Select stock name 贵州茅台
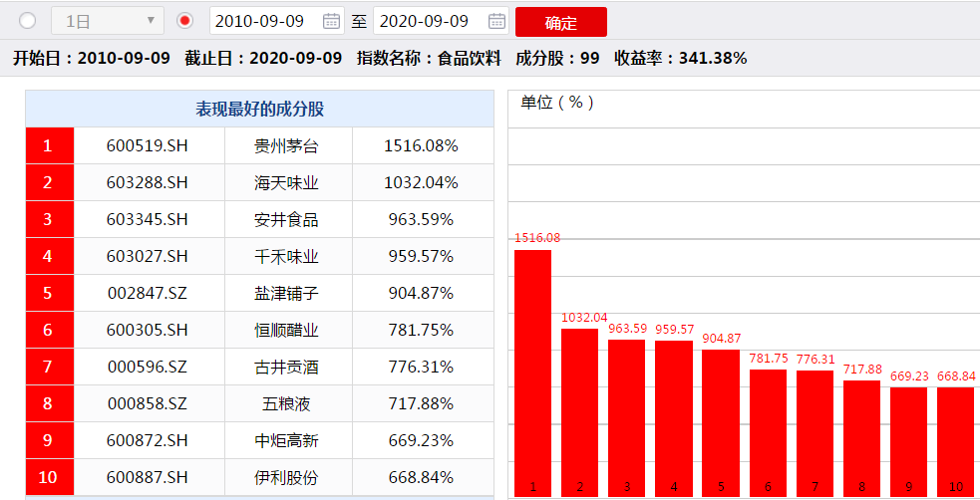The width and height of the screenshot is (980, 500). tap(286, 145)
